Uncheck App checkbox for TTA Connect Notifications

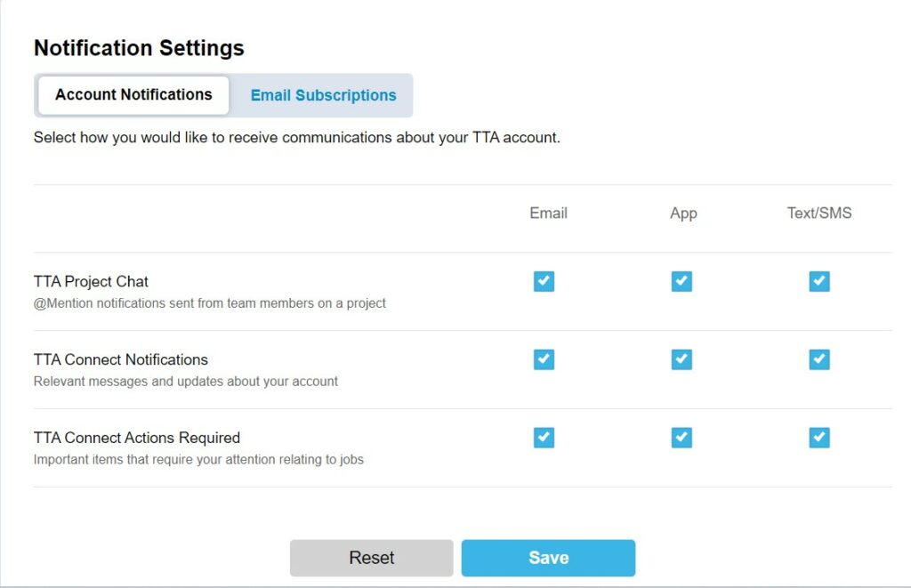tap(681, 359)
